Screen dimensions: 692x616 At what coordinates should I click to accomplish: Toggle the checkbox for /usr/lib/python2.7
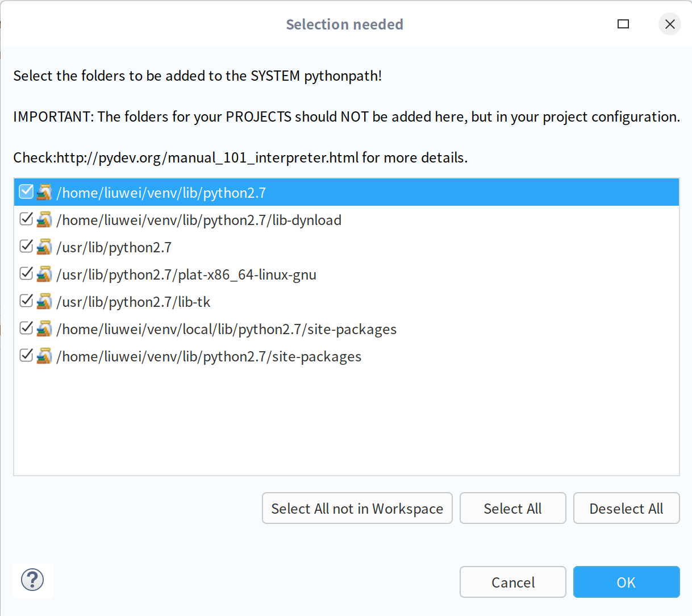(x=26, y=246)
